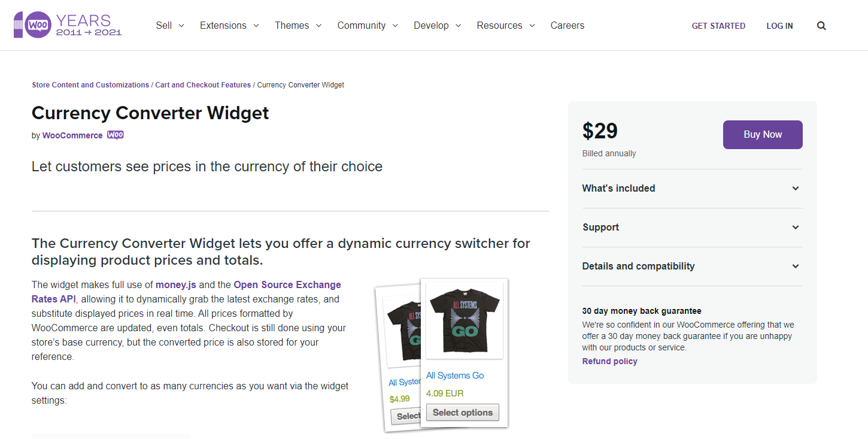Open Store Content and Customizations breadcrumb

pyautogui.click(x=90, y=85)
